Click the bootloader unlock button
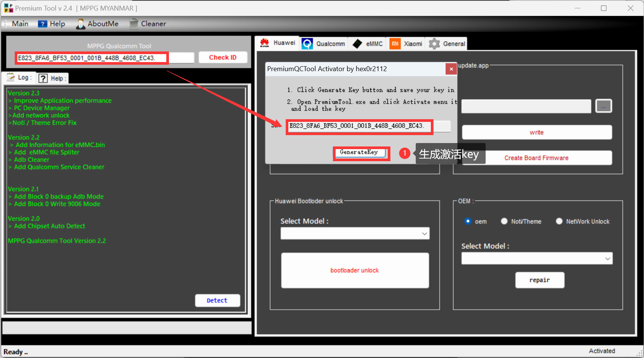The image size is (644, 358). pos(355,270)
